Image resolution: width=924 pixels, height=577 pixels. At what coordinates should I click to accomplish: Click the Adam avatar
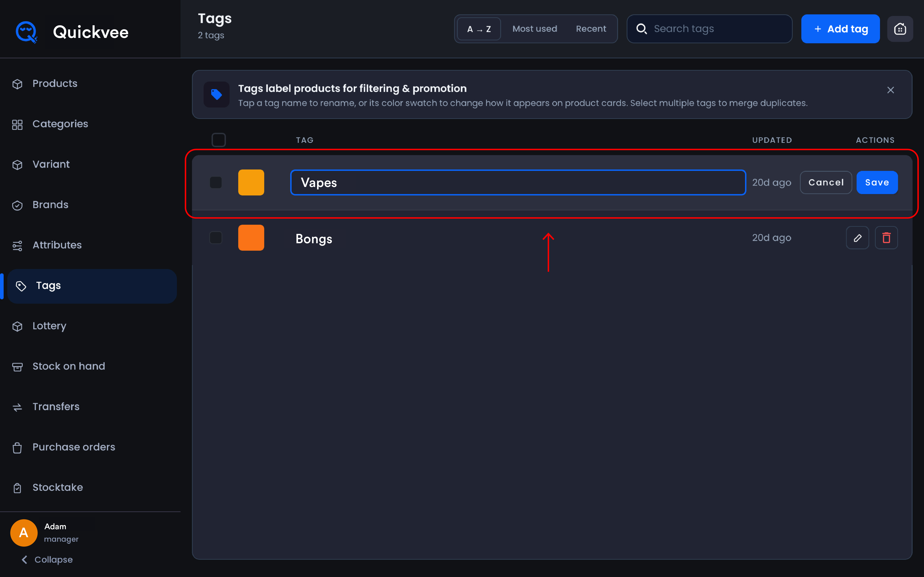click(x=24, y=533)
